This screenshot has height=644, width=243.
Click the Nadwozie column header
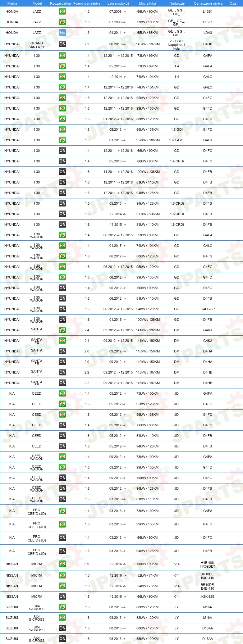pyautogui.click(x=177, y=3)
